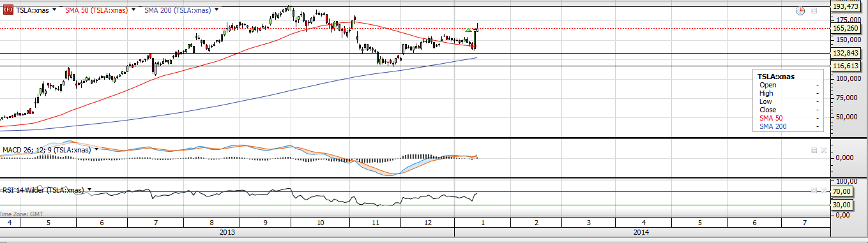Viewport: 868px width, 243px height.
Task: Select the 193,473 price level label
Action: tap(846, 6)
